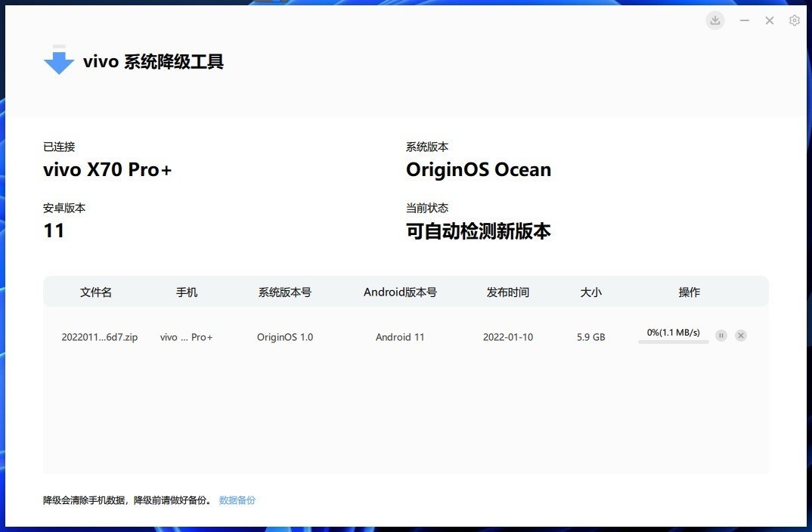Click the vivo 系统降级工具 title

point(153,61)
